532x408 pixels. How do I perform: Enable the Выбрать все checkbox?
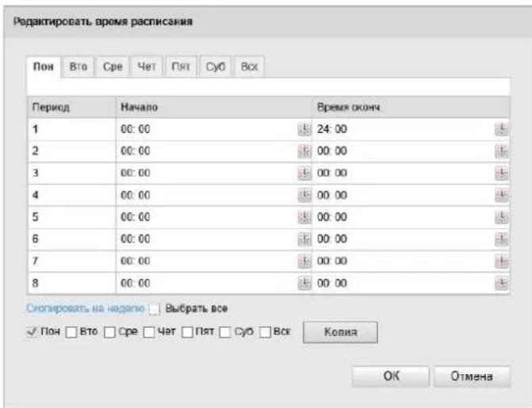click(155, 309)
